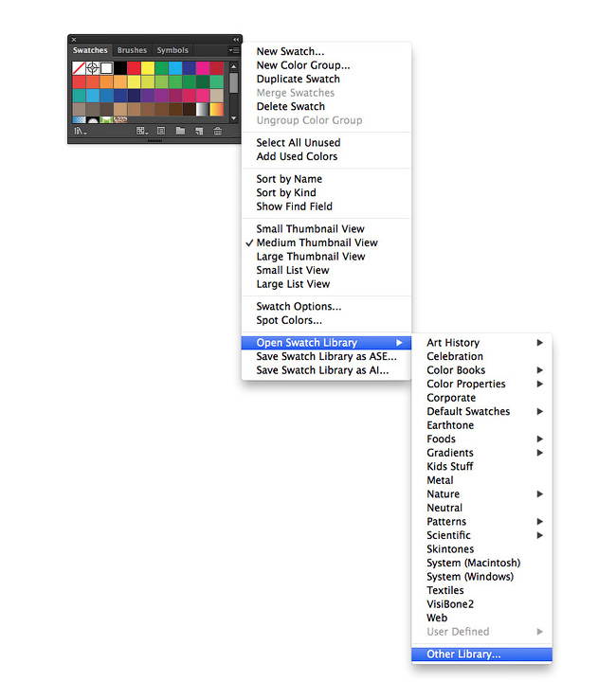Select Small Thumbnail View option
Screen dimensions: 616x699
[x=326, y=228]
